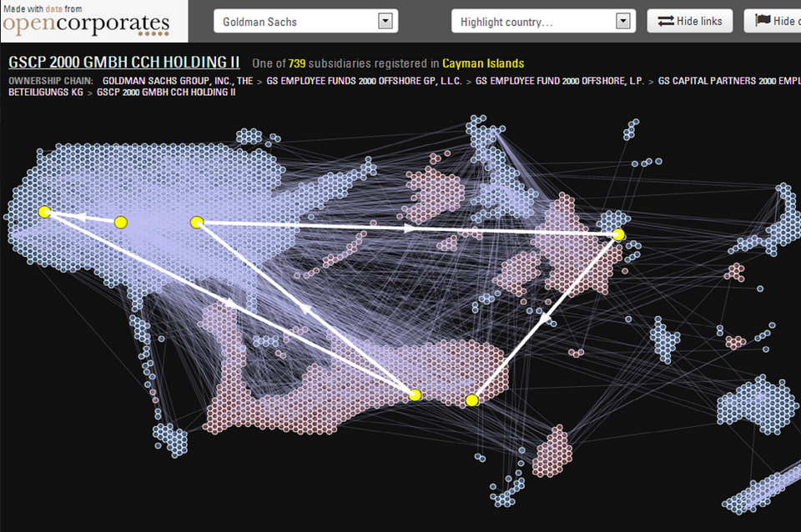Screen dimensions: 801x532
Task: Select GS EMPLOYEE FUNDS 2000 OFFSHORE GP, L.L.C.
Action: tap(364, 81)
